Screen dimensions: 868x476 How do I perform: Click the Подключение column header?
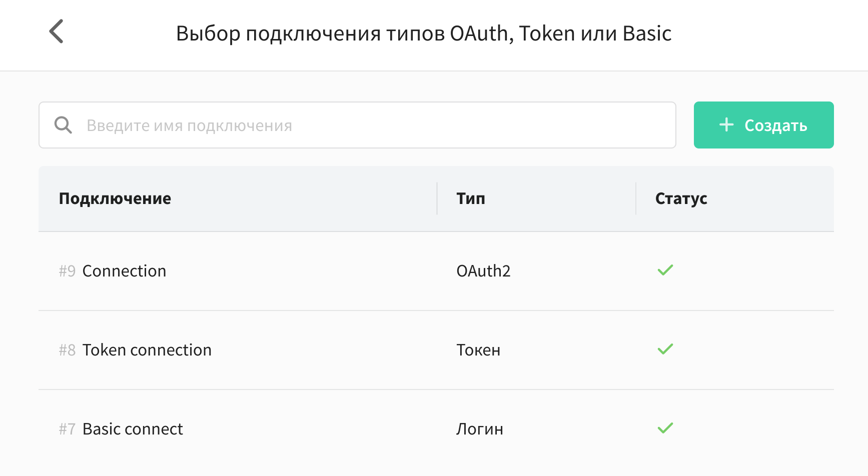pyautogui.click(x=115, y=198)
